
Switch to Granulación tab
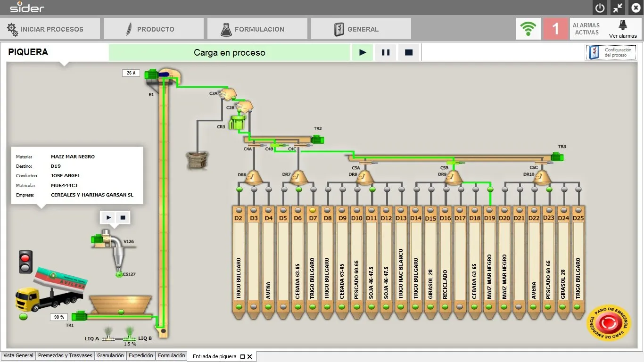(110, 356)
